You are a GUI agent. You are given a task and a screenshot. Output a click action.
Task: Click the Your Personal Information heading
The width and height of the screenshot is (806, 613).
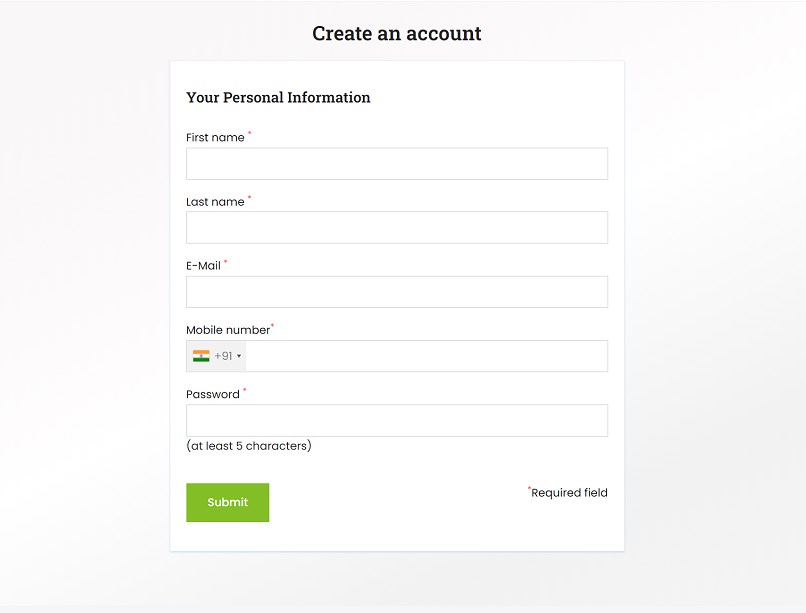(278, 97)
